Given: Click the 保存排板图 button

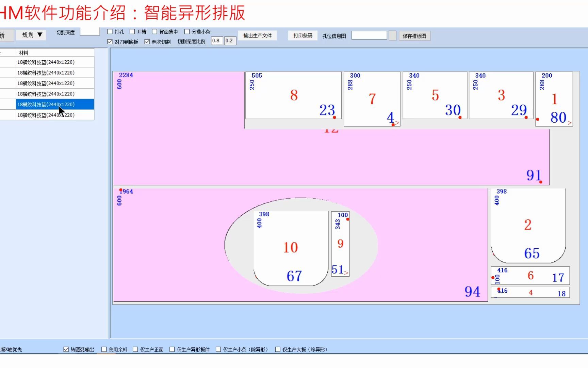Looking at the screenshot, I should (x=415, y=35).
